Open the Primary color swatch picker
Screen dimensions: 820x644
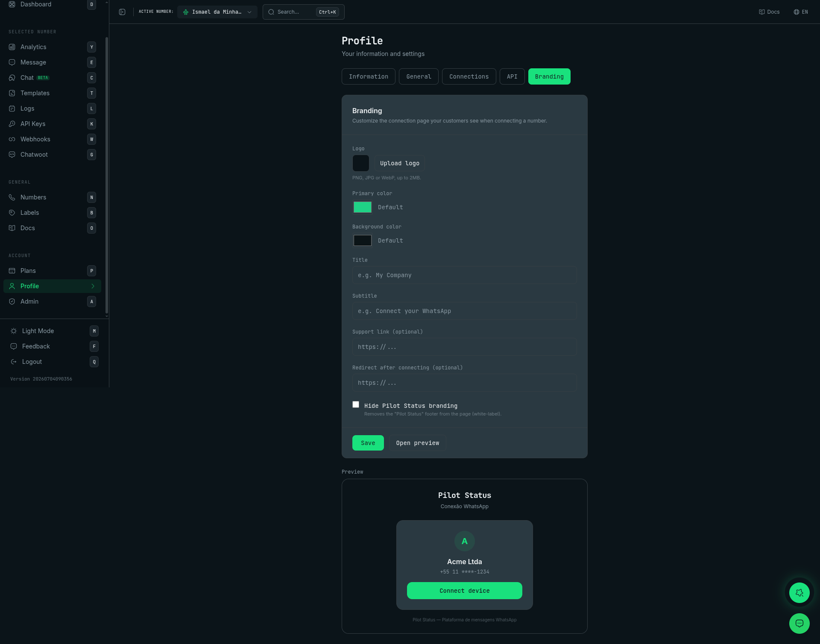363,207
